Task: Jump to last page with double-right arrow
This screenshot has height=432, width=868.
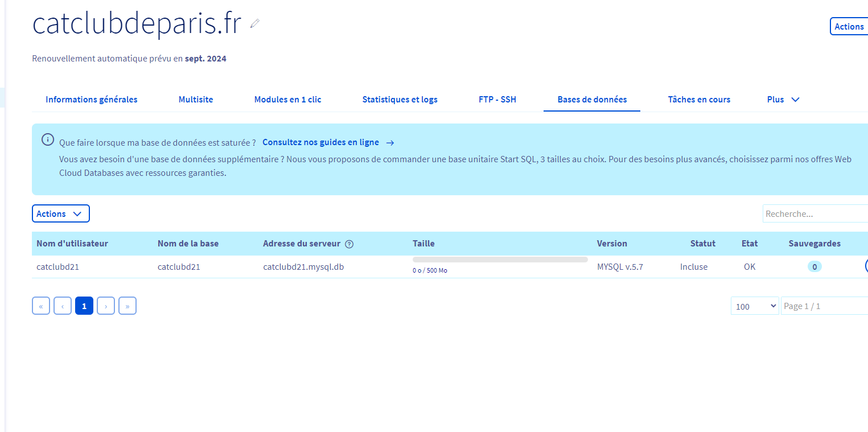Action: (127, 306)
